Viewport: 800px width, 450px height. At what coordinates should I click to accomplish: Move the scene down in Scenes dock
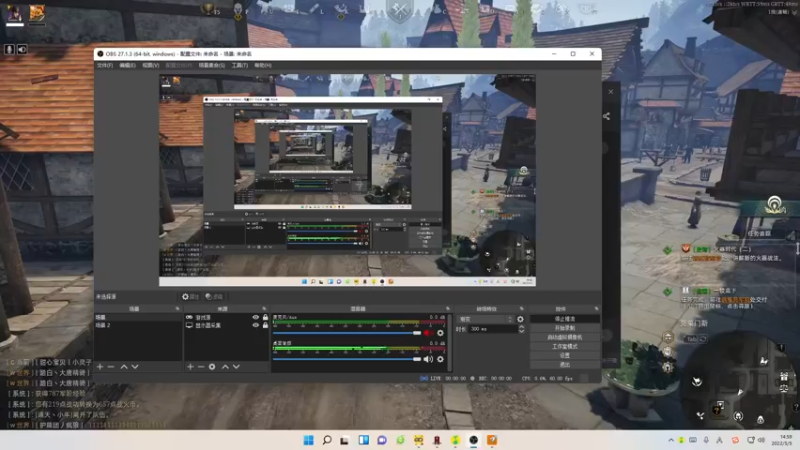(135, 367)
